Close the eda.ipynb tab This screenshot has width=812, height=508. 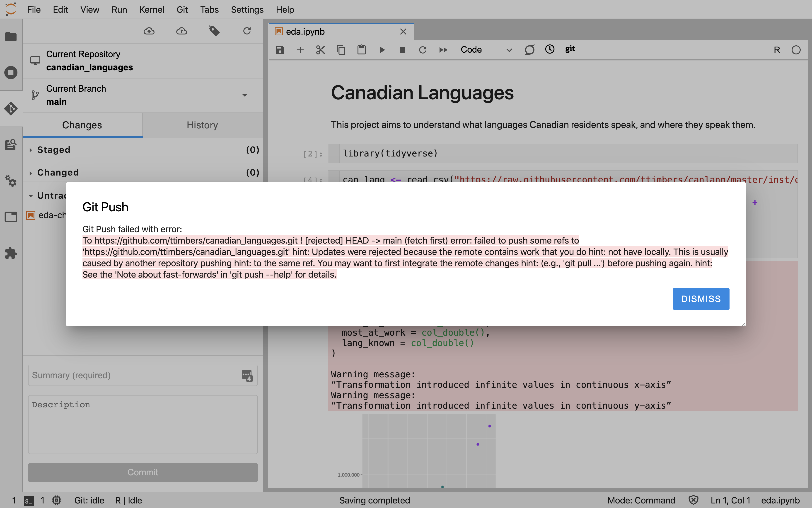tap(403, 32)
